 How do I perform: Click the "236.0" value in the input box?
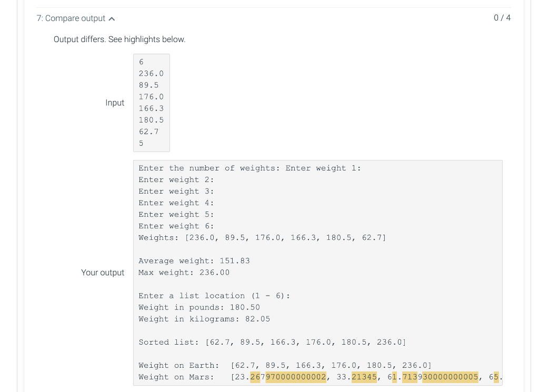[151, 73]
